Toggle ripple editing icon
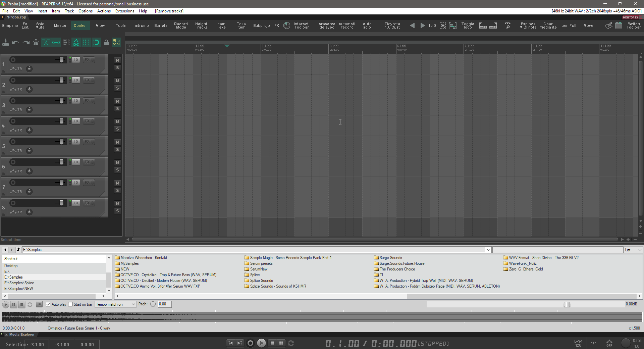The width and height of the screenshot is (644, 349). tap(66, 43)
